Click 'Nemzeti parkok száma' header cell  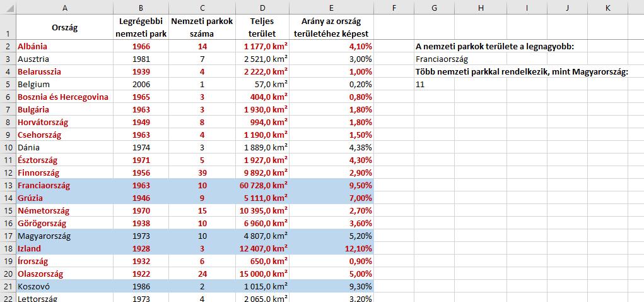coord(202,27)
